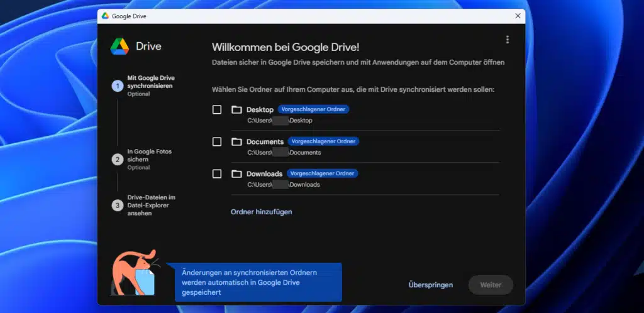644x313 pixels.
Task: Click the Desktop folder icon
Action: pos(236,109)
